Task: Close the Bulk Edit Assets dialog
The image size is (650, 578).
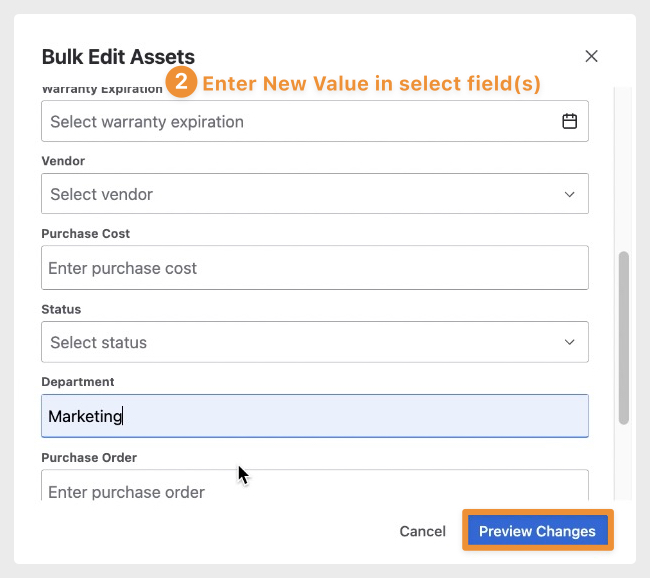Action: (591, 56)
